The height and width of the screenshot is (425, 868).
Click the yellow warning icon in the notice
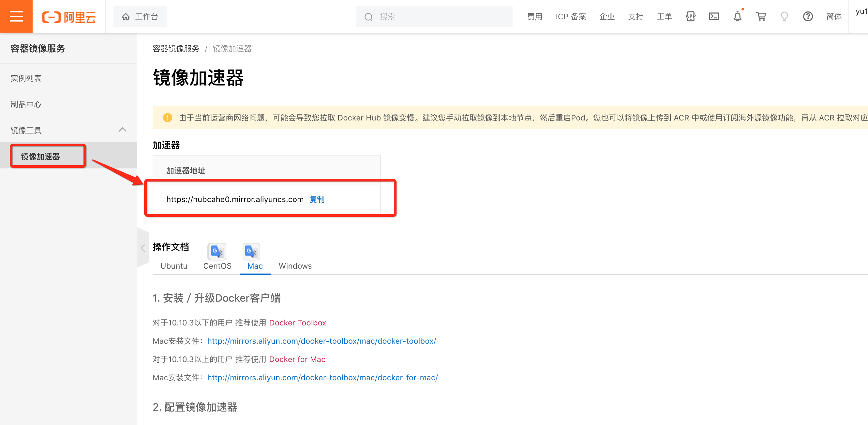coord(168,118)
